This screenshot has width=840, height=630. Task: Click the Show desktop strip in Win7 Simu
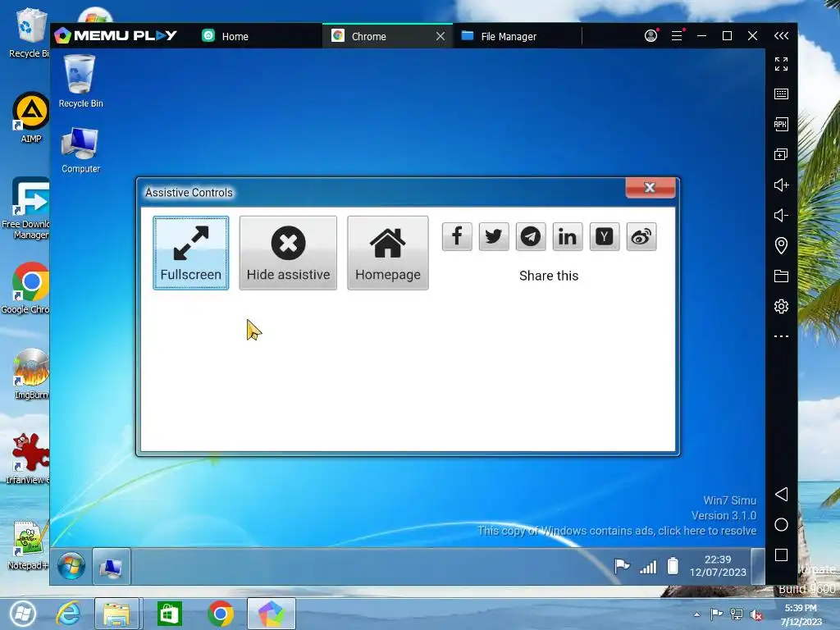(757, 566)
